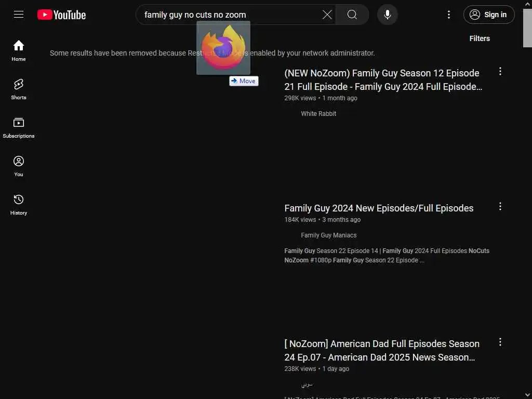Visit the White Rabbit channel
The width and height of the screenshot is (532, 399).
[x=318, y=114]
